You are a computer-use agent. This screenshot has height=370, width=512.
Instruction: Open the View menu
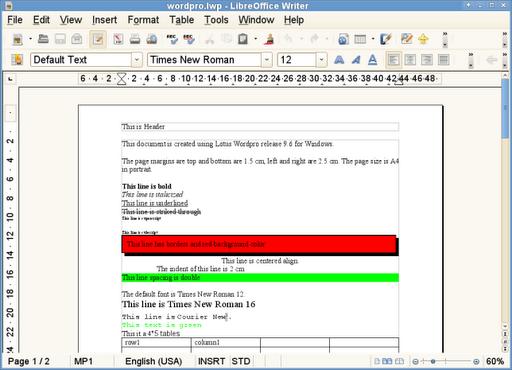tap(71, 20)
